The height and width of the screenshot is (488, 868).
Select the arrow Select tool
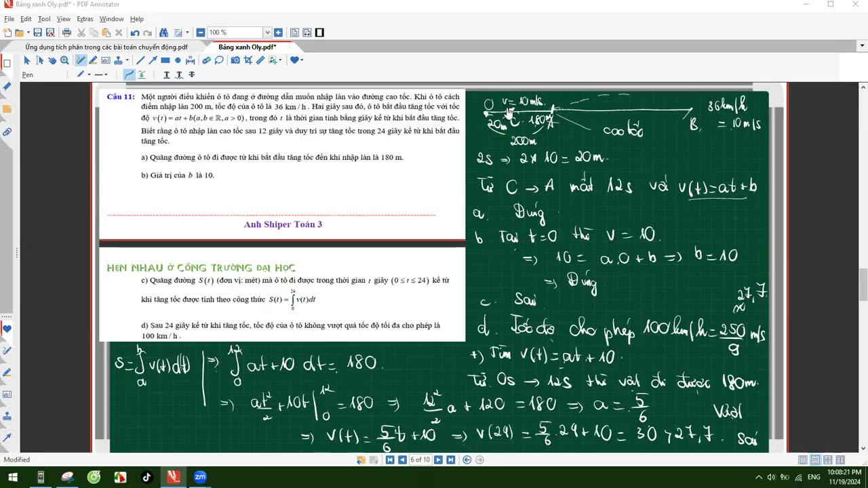click(27, 60)
